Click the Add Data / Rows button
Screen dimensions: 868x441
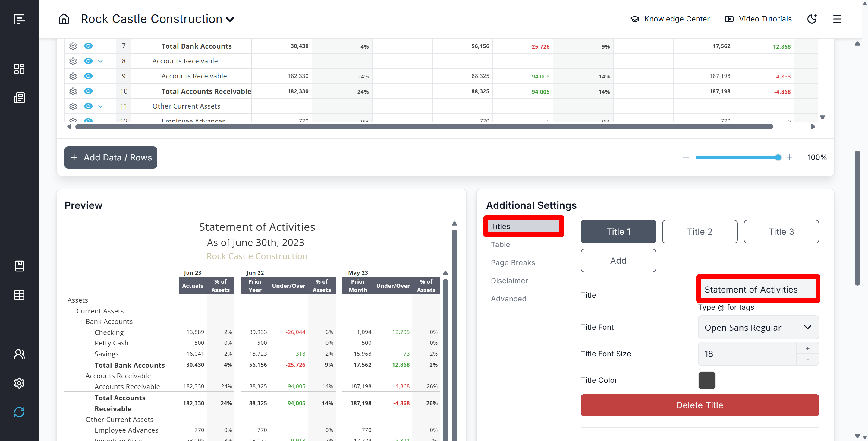click(111, 157)
